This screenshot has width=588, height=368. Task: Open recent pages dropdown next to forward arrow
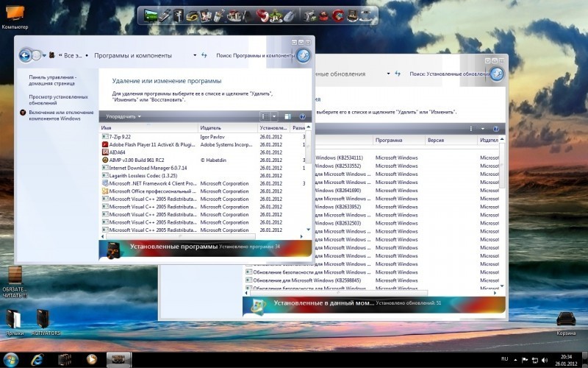coord(44,56)
